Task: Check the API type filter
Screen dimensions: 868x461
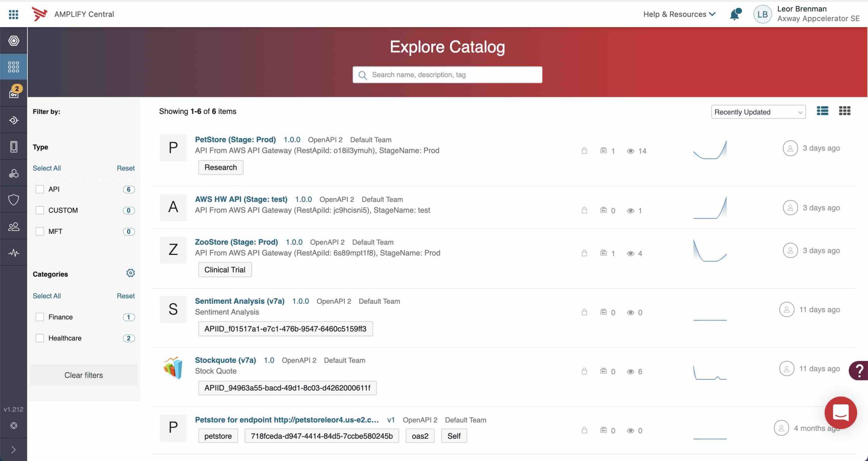Action: [40, 189]
